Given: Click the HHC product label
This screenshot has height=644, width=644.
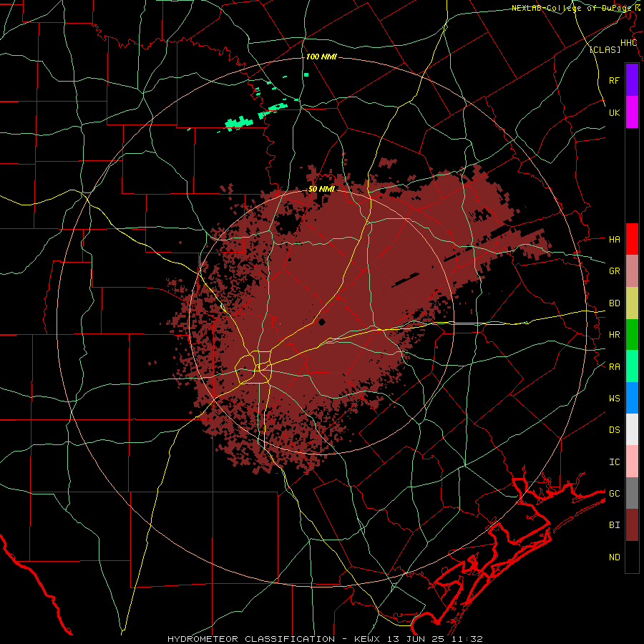Looking at the screenshot, I should tap(628, 43).
